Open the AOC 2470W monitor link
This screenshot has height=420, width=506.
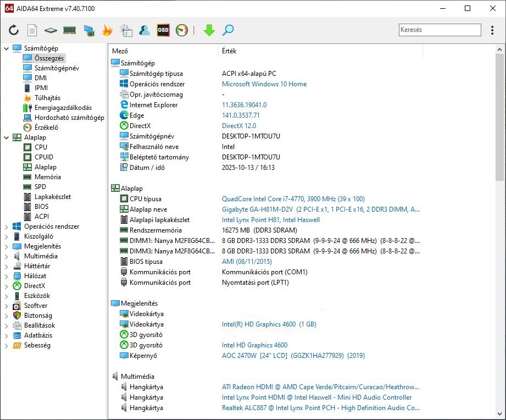tap(293, 356)
